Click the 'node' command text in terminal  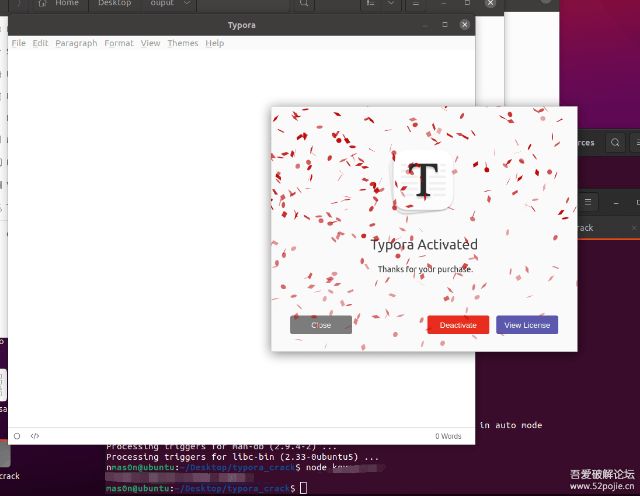pos(316,467)
